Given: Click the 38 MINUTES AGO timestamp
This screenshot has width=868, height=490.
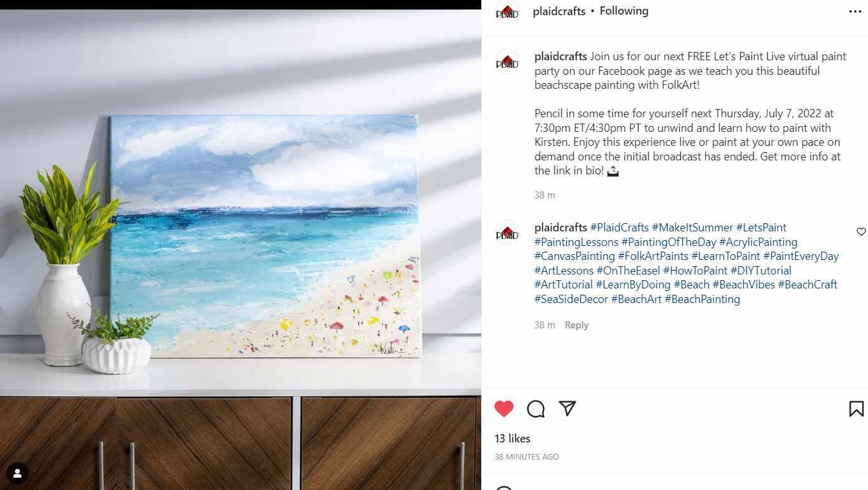Looking at the screenshot, I should 527,457.
